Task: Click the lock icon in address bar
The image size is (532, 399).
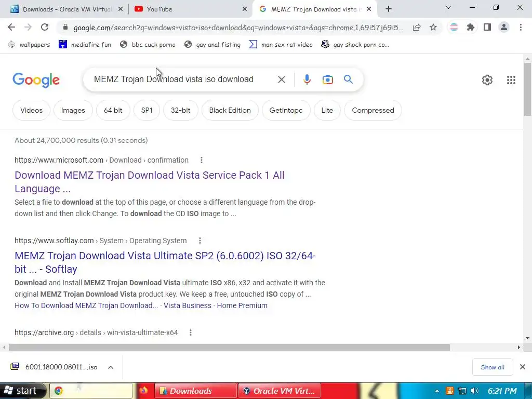Action: (65, 28)
